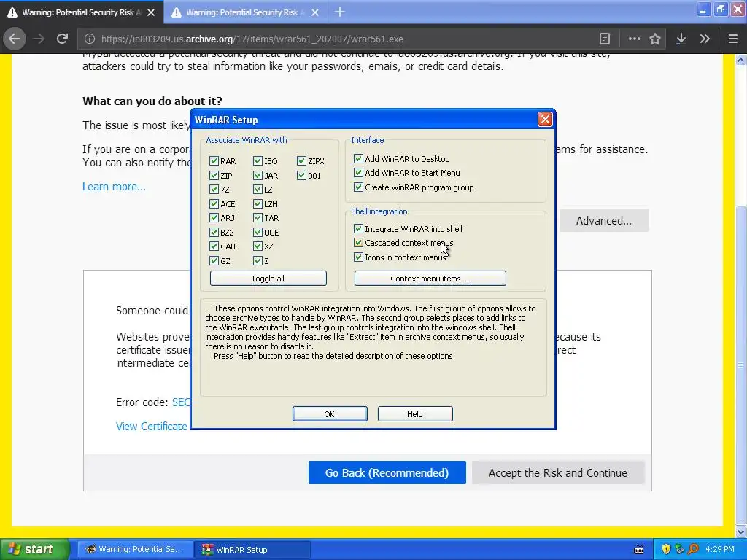The width and height of the screenshot is (747, 560).
Task: Click the security shield tray icon
Action: (x=666, y=549)
